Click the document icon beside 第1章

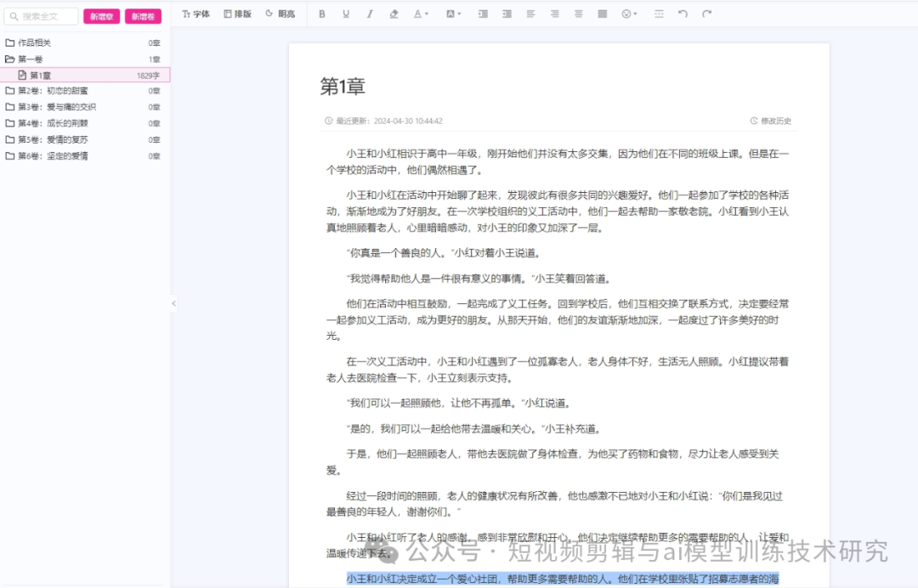[x=22, y=75]
